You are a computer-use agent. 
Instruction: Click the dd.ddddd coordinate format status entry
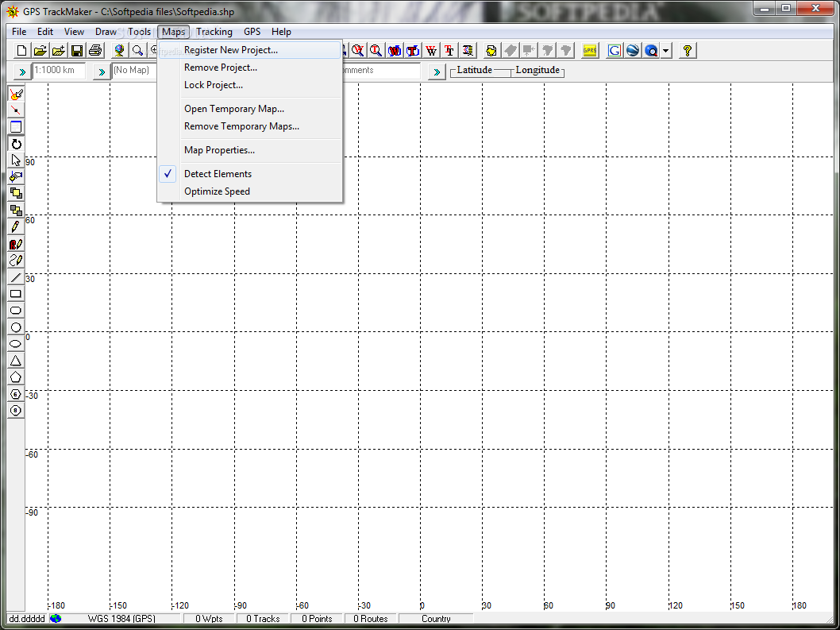pos(27,618)
